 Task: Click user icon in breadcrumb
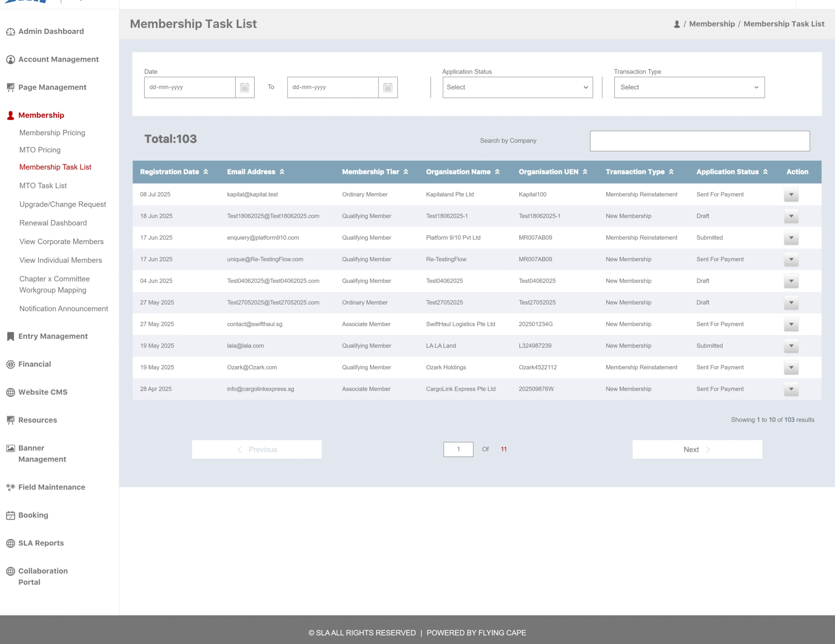[x=677, y=24]
